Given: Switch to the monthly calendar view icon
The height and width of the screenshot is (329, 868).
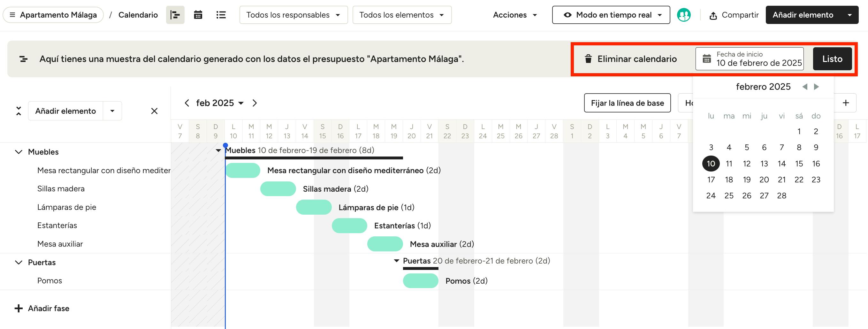Looking at the screenshot, I should pos(198,15).
